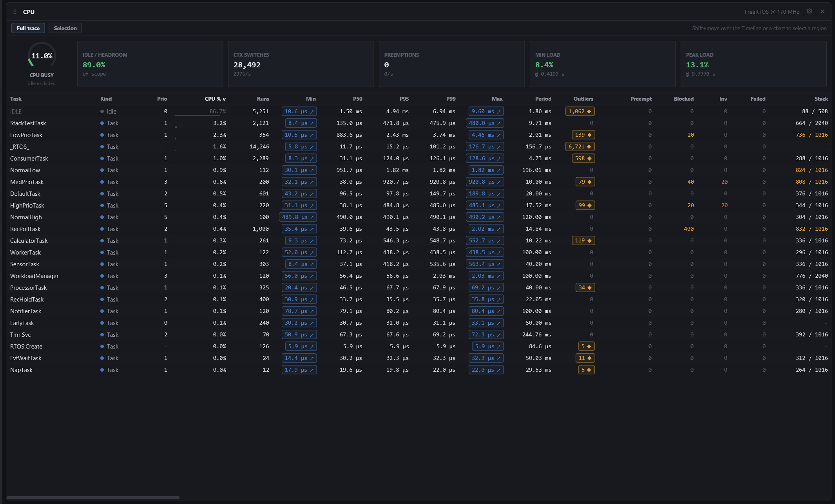Sort by the Runs column header
Screen dimensions: 835x504
(x=263, y=99)
